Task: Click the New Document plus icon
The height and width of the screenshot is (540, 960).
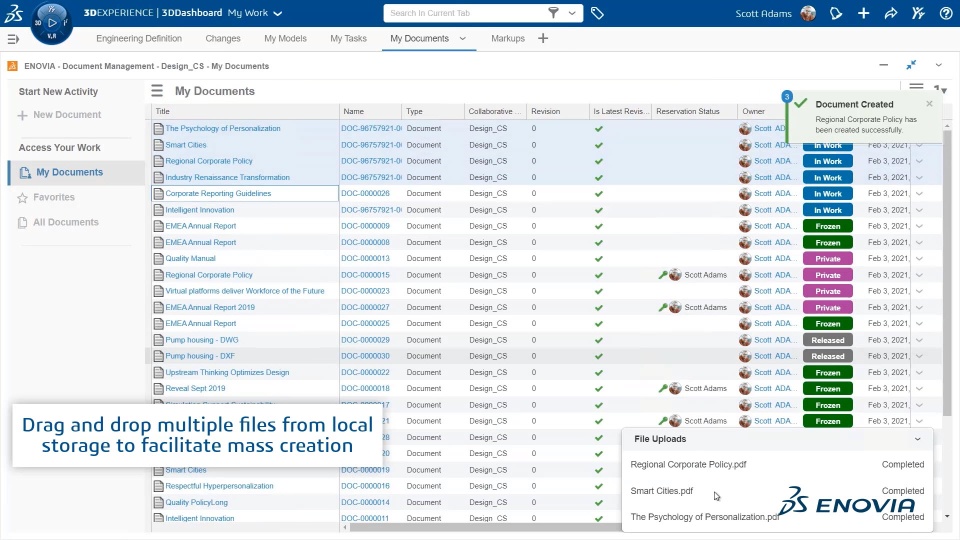Action: [23, 115]
